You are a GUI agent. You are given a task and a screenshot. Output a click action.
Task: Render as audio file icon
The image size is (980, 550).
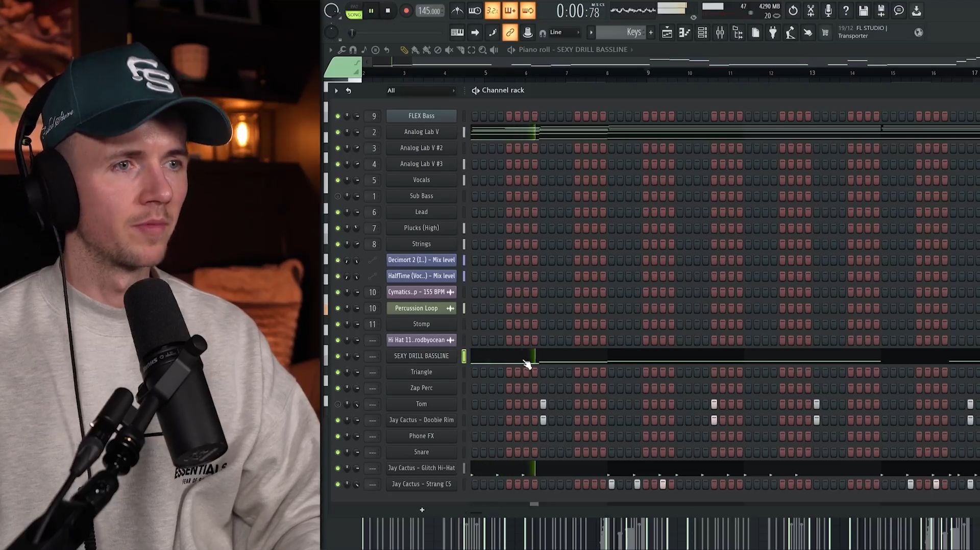(x=881, y=11)
